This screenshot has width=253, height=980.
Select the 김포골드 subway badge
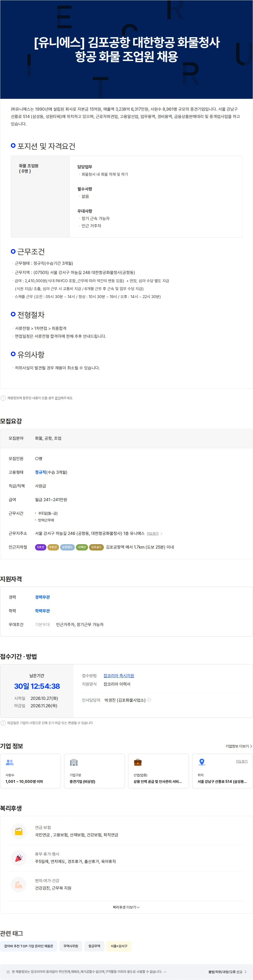[x=96, y=547]
